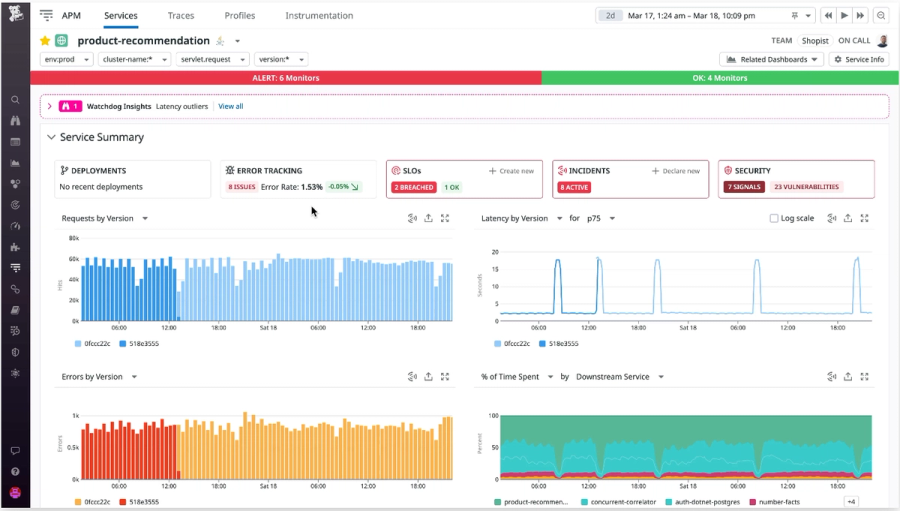The width and height of the screenshot is (900, 511).
Task: Open the Profiles tab
Action: point(240,16)
